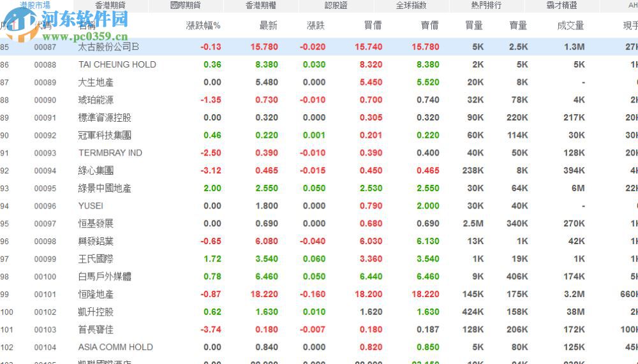638x364 pixels.
Task: Sort by 買價 column header
Action: [373, 25]
